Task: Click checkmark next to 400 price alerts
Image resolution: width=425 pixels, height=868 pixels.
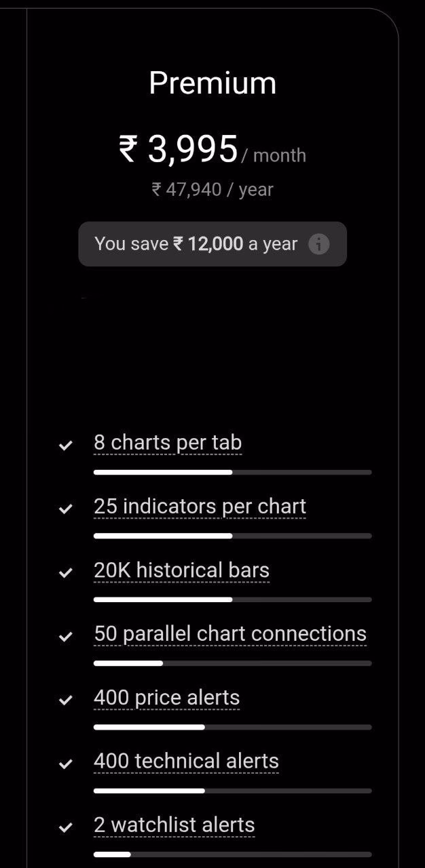Action: point(66,700)
